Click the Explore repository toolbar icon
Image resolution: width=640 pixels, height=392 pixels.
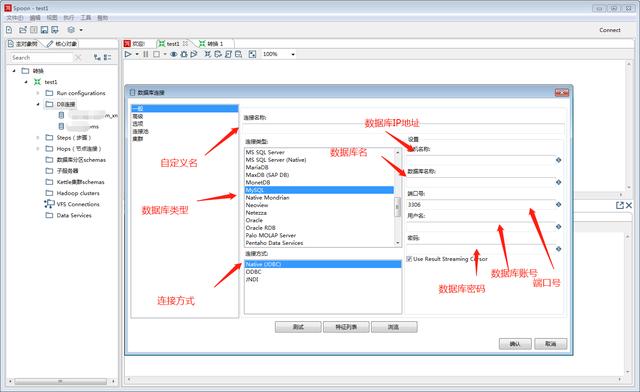click(x=34, y=30)
